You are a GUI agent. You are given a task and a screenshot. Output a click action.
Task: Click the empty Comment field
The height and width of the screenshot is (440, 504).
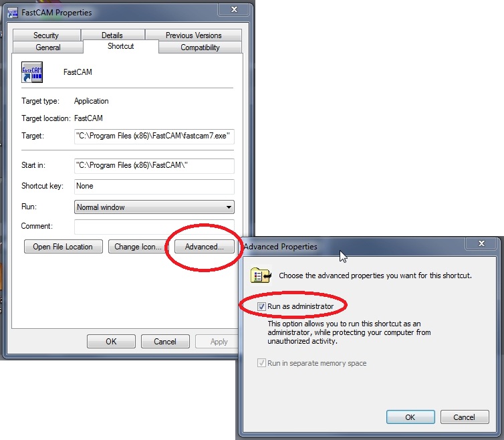pyautogui.click(x=154, y=227)
